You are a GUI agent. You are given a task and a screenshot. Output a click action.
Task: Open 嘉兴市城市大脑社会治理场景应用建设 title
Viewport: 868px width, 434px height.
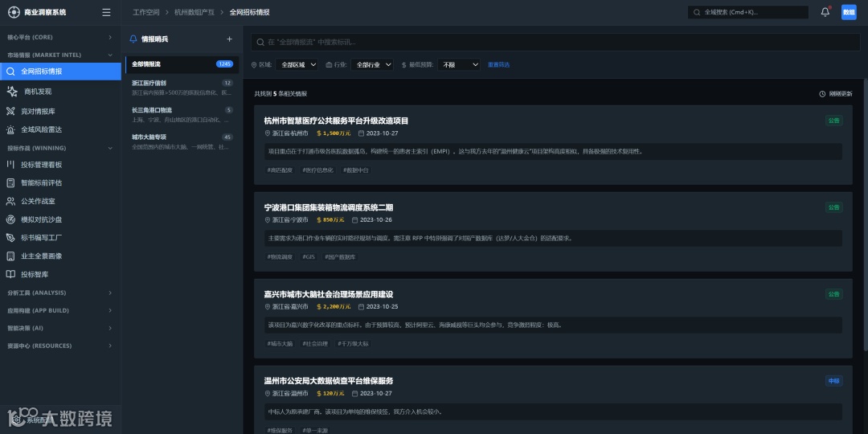(329, 294)
